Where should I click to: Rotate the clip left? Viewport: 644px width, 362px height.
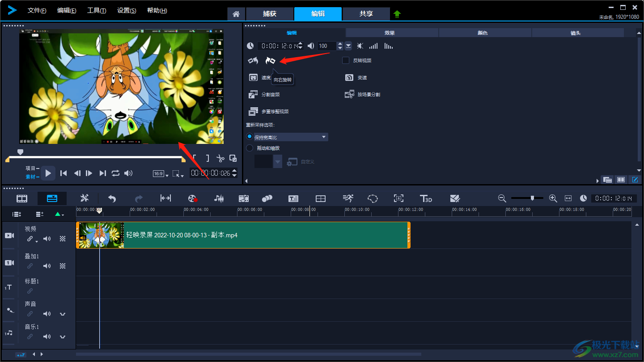pyautogui.click(x=253, y=60)
